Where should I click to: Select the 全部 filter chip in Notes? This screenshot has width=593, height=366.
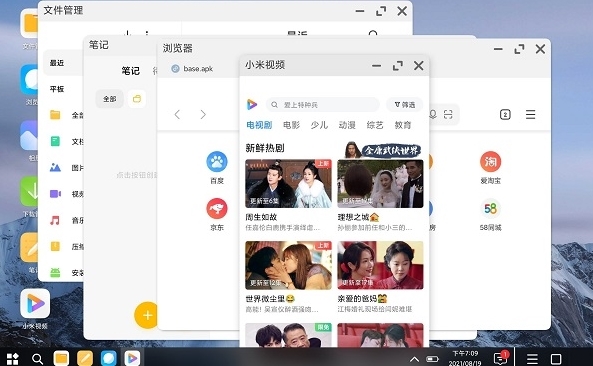[x=110, y=99]
